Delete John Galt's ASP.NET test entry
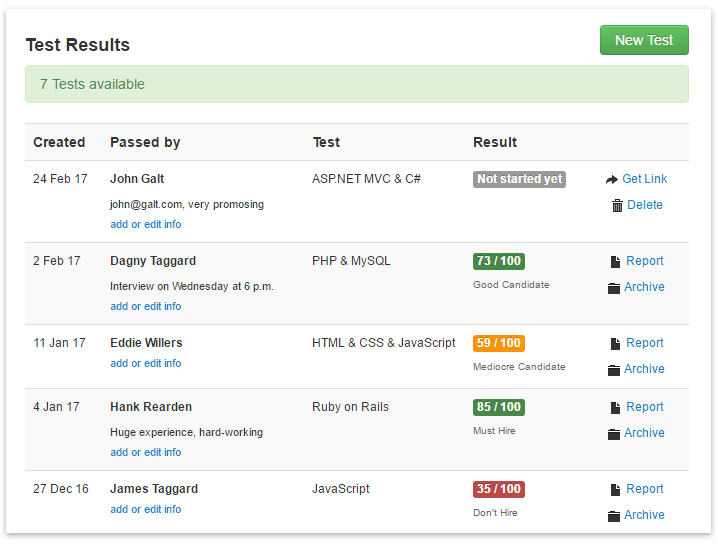This screenshot has height=544, width=718. 644,205
